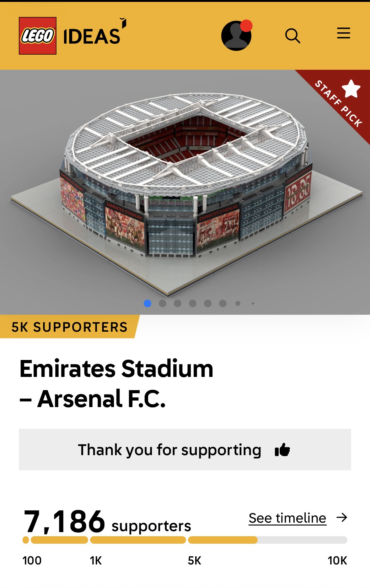Click the LEGO logo
The height and width of the screenshot is (588, 370).
pyautogui.click(x=38, y=36)
